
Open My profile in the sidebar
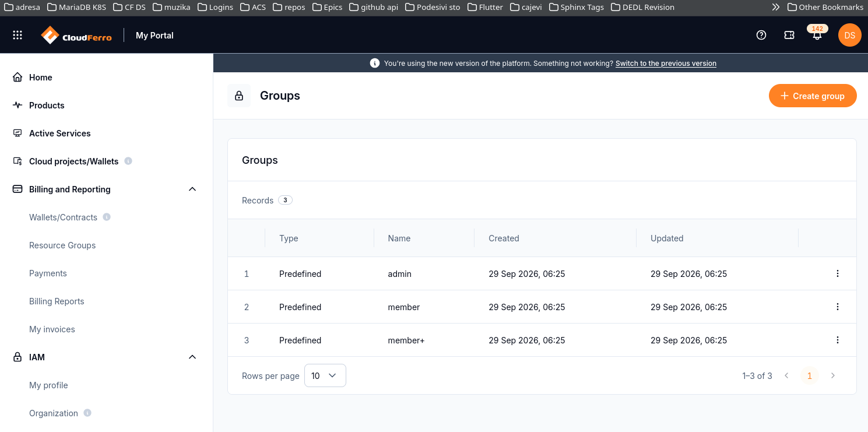click(48, 385)
